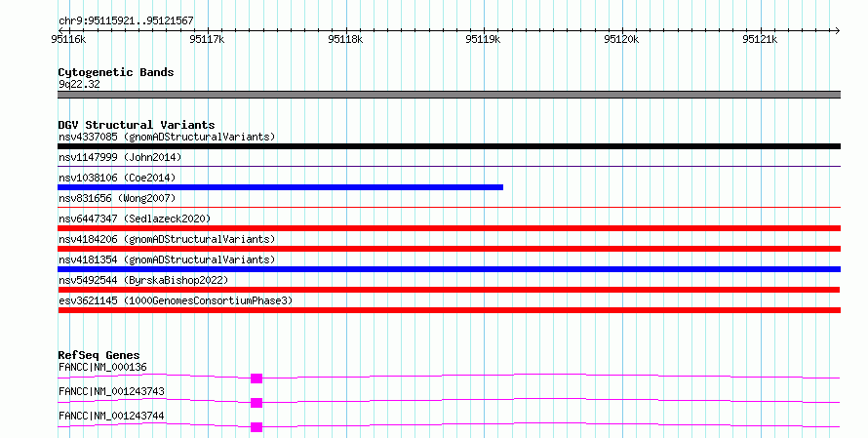Click the nsv4337085 black variant bar
The width and height of the screenshot is (868, 438).
[449, 146]
